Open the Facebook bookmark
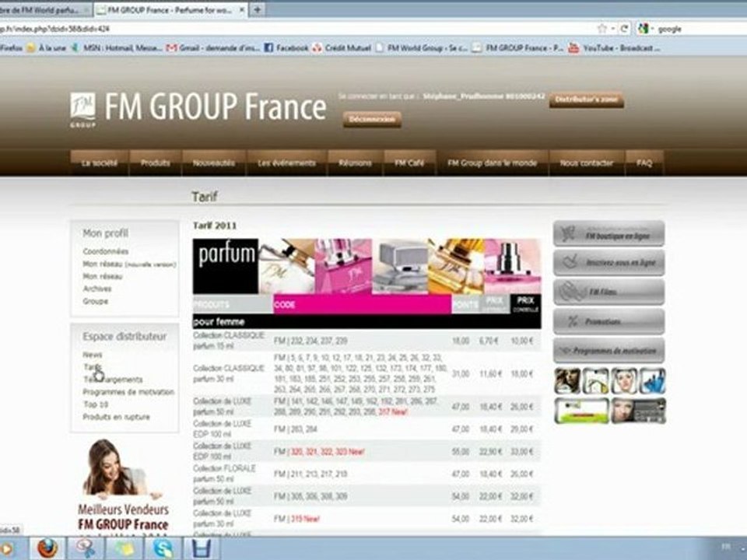 [x=286, y=47]
